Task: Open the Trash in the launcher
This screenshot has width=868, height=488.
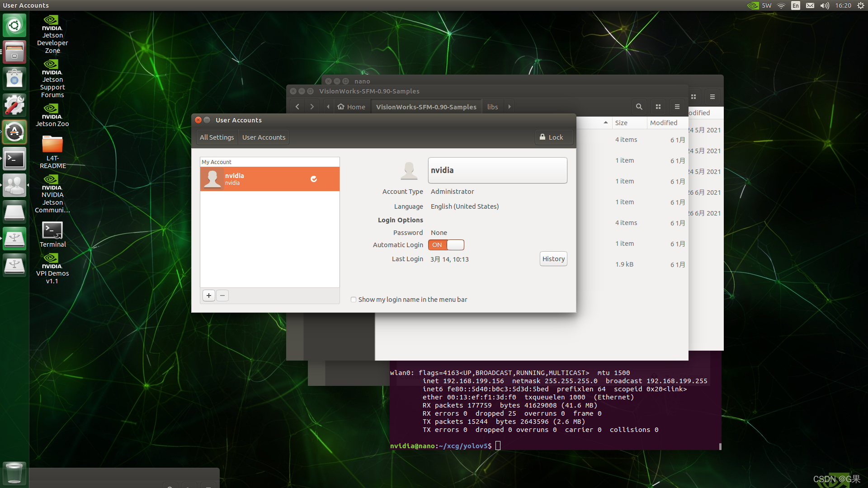Action: tap(14, 473)
